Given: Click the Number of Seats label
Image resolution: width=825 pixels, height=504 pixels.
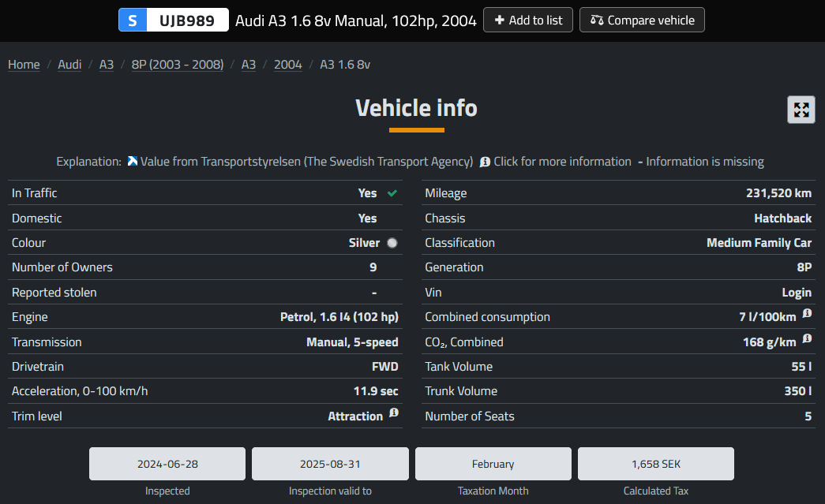Looking at the screenshot, I should pos(469,416).
